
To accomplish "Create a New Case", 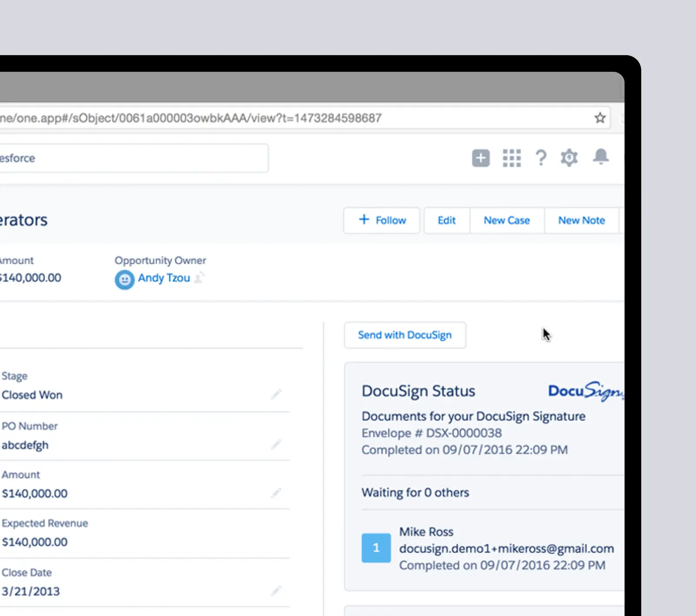I will (x=507, y=221).
